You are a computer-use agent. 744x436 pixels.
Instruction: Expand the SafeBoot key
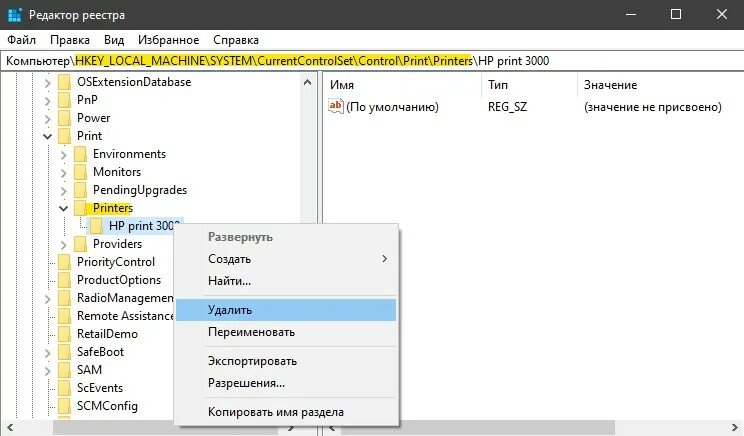47,353
